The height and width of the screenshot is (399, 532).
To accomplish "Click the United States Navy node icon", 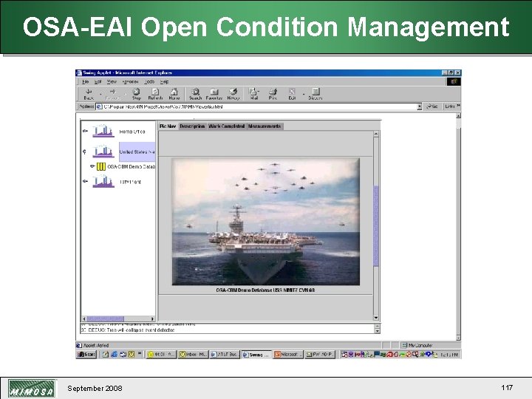I will [103, 151].
